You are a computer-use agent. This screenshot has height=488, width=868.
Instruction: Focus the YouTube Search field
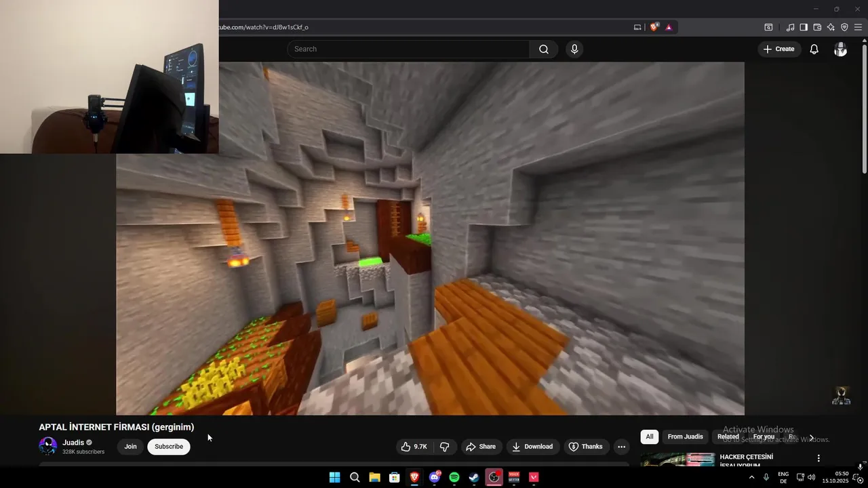(408, 49)
